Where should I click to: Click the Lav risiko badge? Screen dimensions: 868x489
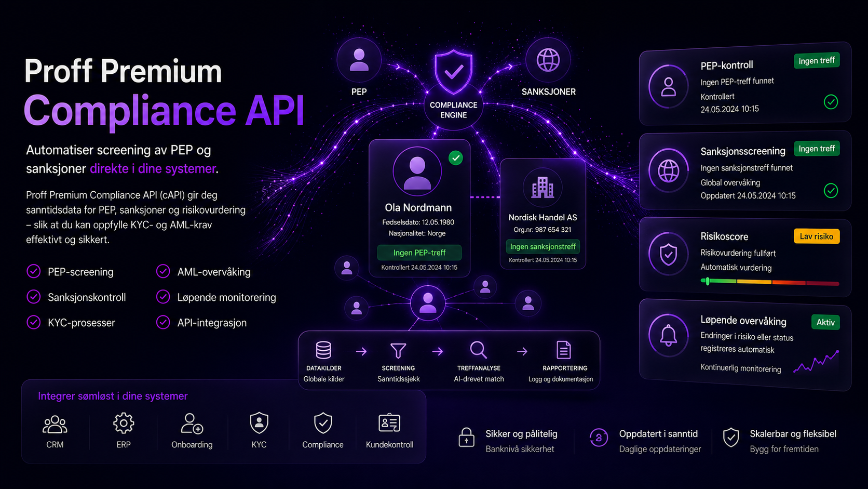[x=817, y=236]
